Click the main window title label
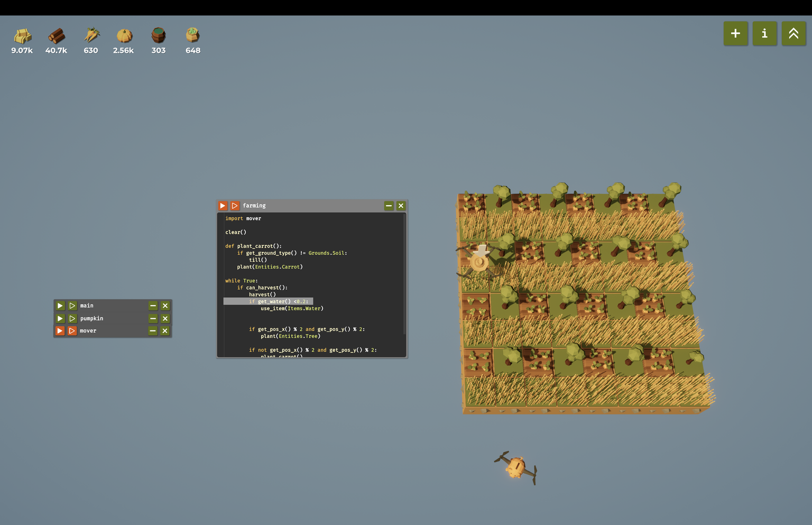The height and width of the screenshot is (525, 812). point(87,306)
